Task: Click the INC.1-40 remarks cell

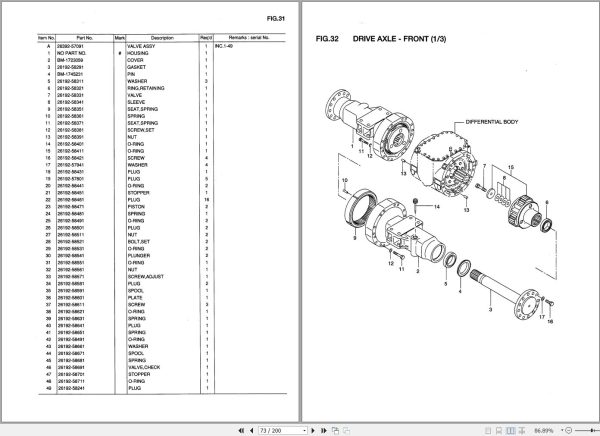Action: coord(224,46)
